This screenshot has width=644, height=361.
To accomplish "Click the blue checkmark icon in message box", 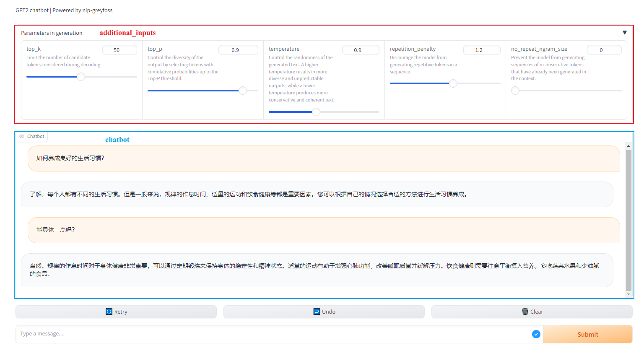I will click(536, 334).
